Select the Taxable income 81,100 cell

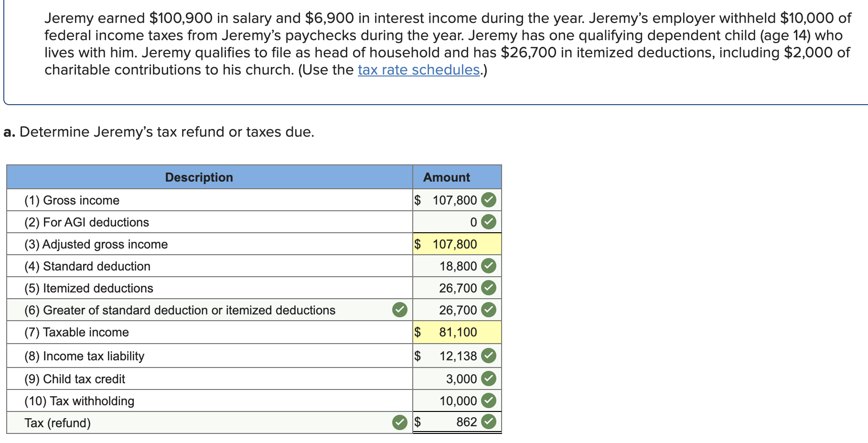457,332
